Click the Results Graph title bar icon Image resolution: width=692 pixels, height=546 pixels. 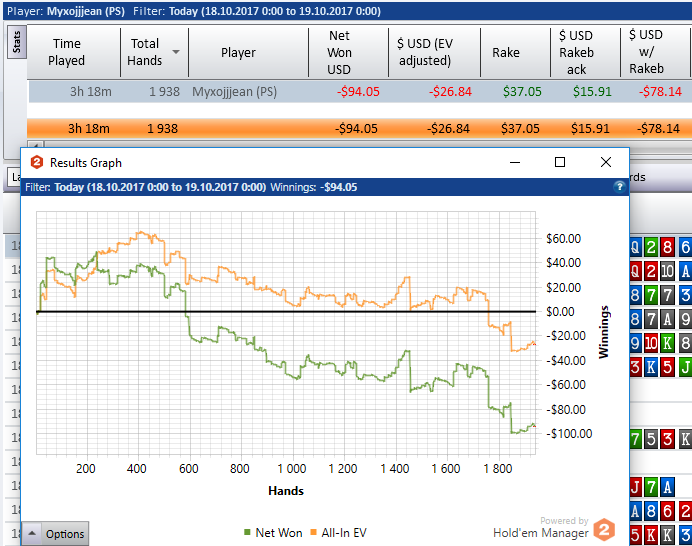point(37,162)
